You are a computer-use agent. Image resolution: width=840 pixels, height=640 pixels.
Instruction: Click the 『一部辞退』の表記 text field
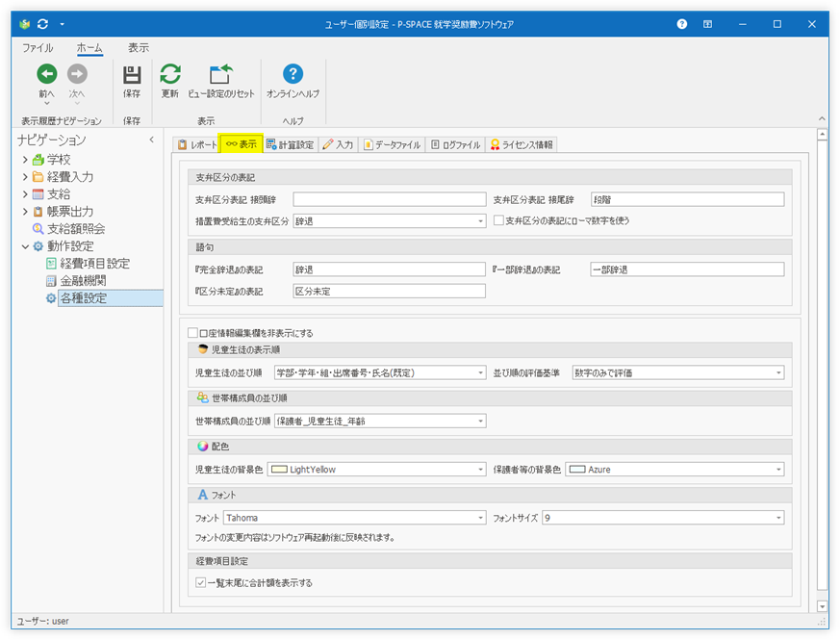[x=688, y=269]
